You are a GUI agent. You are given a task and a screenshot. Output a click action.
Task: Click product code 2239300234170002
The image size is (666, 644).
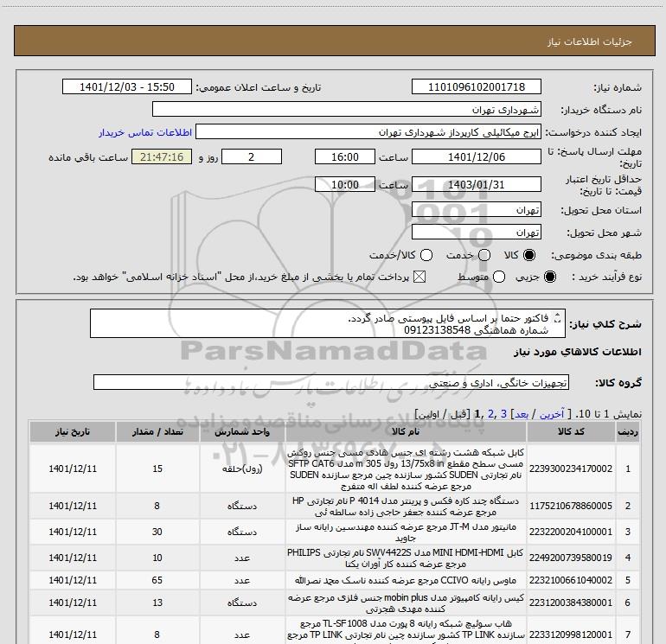[571, 469]
